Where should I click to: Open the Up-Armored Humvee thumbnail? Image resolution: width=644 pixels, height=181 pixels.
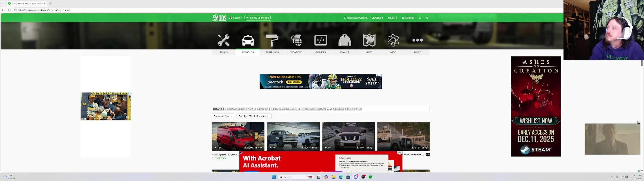coord(404,136)
